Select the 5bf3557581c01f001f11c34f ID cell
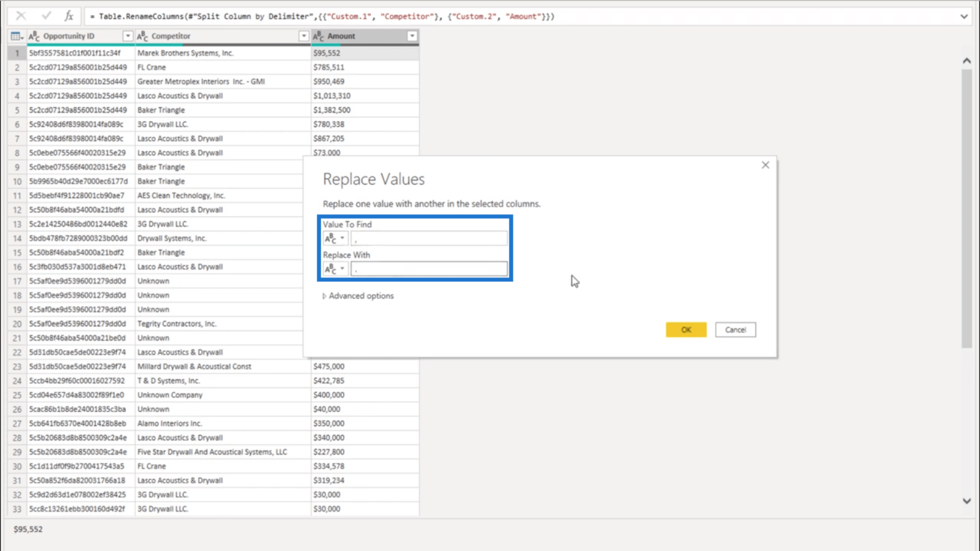980x551 pixels. pos(80,53)
